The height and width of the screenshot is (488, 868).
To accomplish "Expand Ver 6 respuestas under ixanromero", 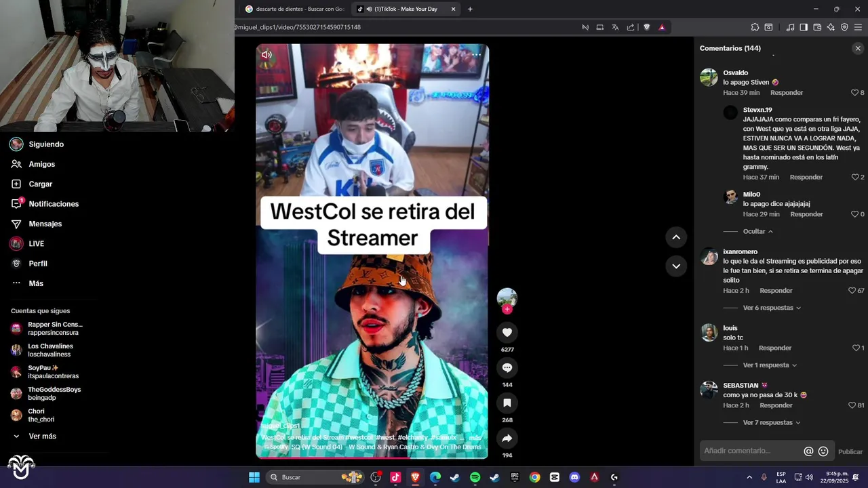I will tap(772, 308).
